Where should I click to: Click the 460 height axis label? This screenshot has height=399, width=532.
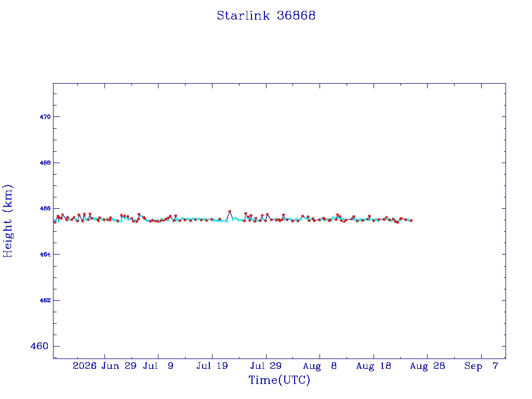point(39,346)
